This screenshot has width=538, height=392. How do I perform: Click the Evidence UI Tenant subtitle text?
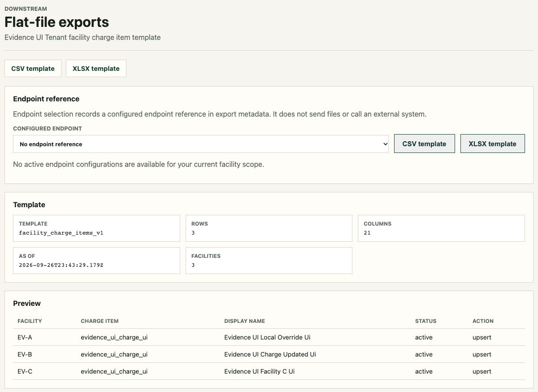coord(82,38)
